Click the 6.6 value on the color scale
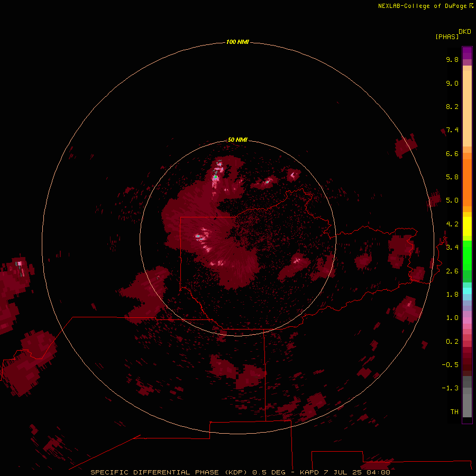The width and height of the screenshot is (476, 476). [452, 153]
